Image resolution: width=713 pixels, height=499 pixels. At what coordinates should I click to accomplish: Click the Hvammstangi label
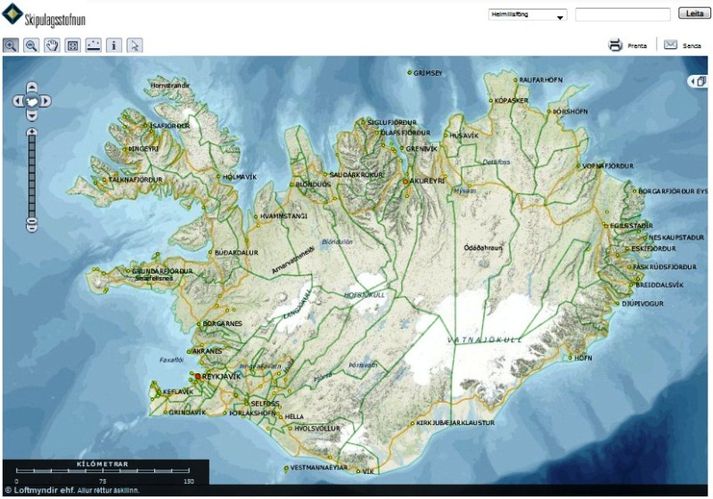(x=284, y=216)
